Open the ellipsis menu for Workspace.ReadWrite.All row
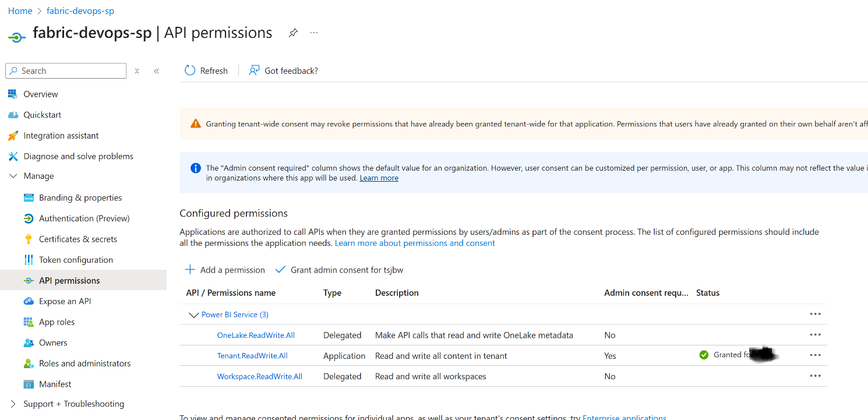 coord(815,376)
